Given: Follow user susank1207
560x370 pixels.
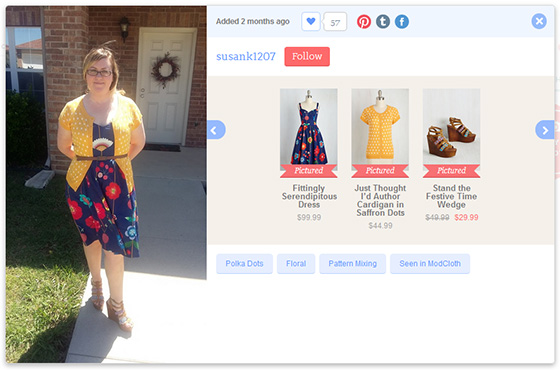Looking at the screenshot, I should 307,56.
